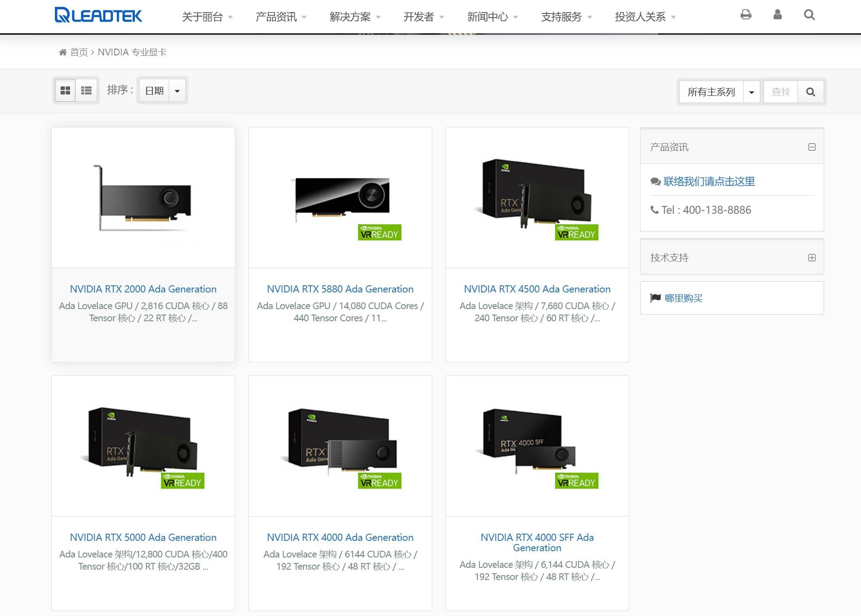Switch to grid view layout
Image resolution: width=861 pixels, height=616 pixels.
click(x=65, y=90)
